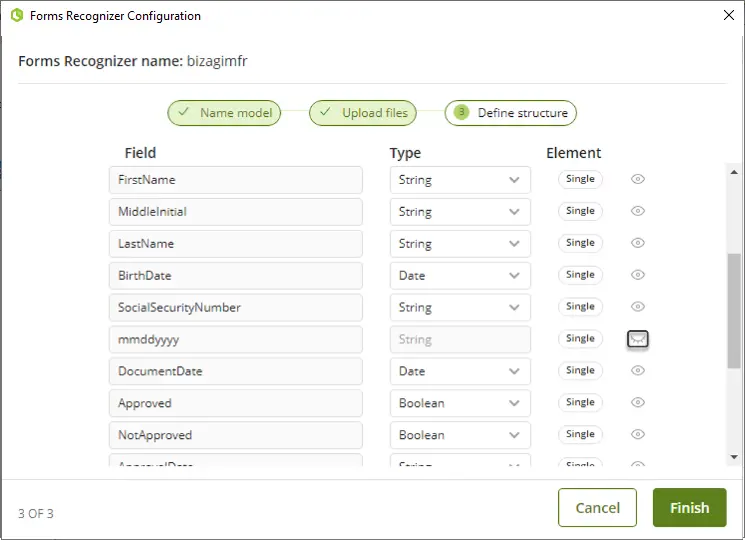Click the Cancel button
The width and height of the screenshot is (745, 540).
coord(597,508)
